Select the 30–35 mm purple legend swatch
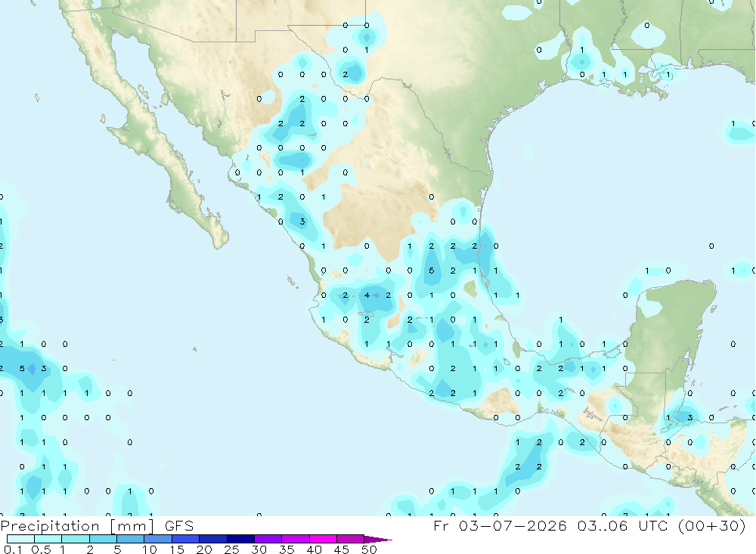The width and height of the screenshot is (756, 554). click(268, 539)
